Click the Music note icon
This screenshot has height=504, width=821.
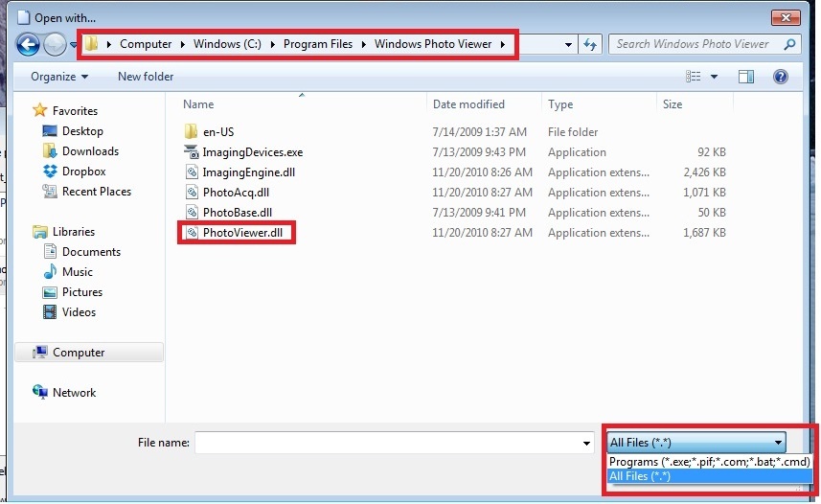click(x=50, y=271)
